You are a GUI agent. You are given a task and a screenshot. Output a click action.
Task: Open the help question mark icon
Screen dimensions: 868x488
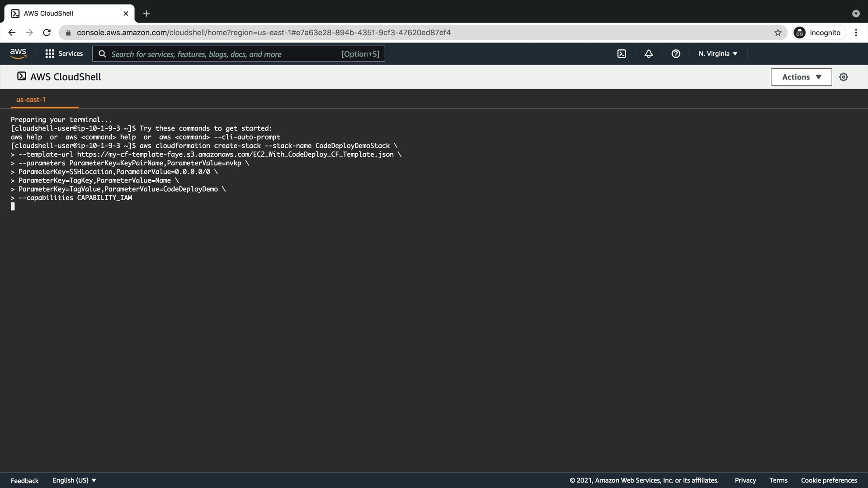point(676,54)
